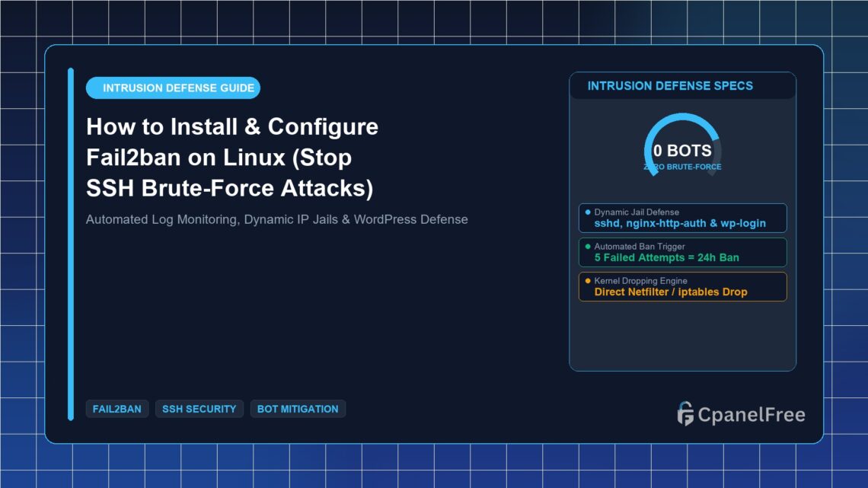This screenshot has height=488, width=868.
Task: Click 'Direct Netfilter / iptables Drop' text
Action: click(670, 292)
